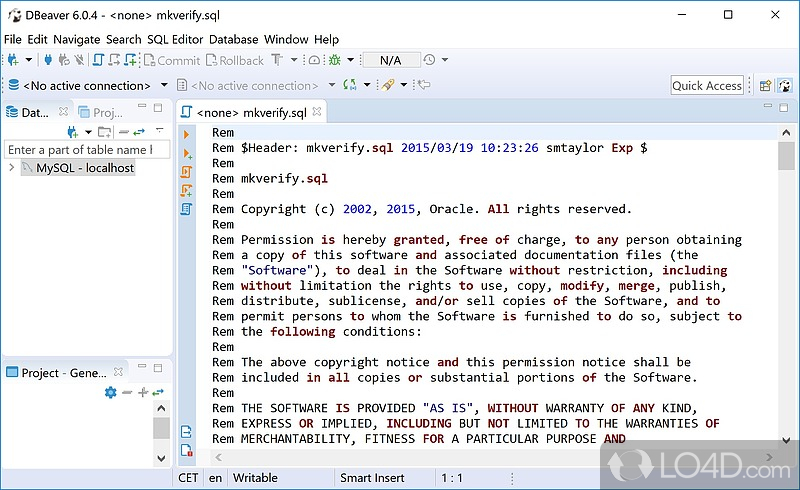
Task: Click New Connection icon in navigator panel
Action: tap(72, 132)
